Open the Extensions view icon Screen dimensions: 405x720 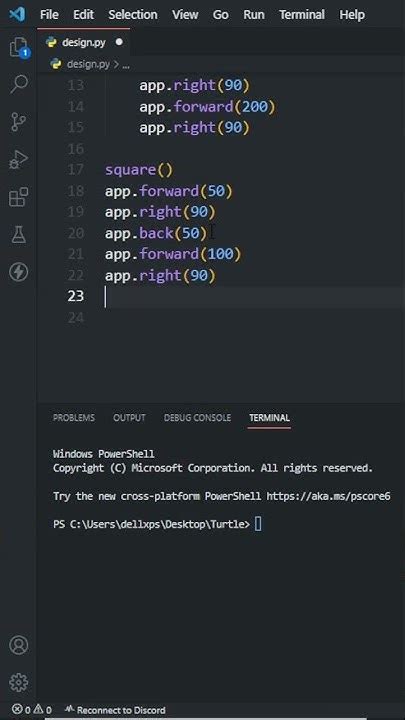[19, 197]
